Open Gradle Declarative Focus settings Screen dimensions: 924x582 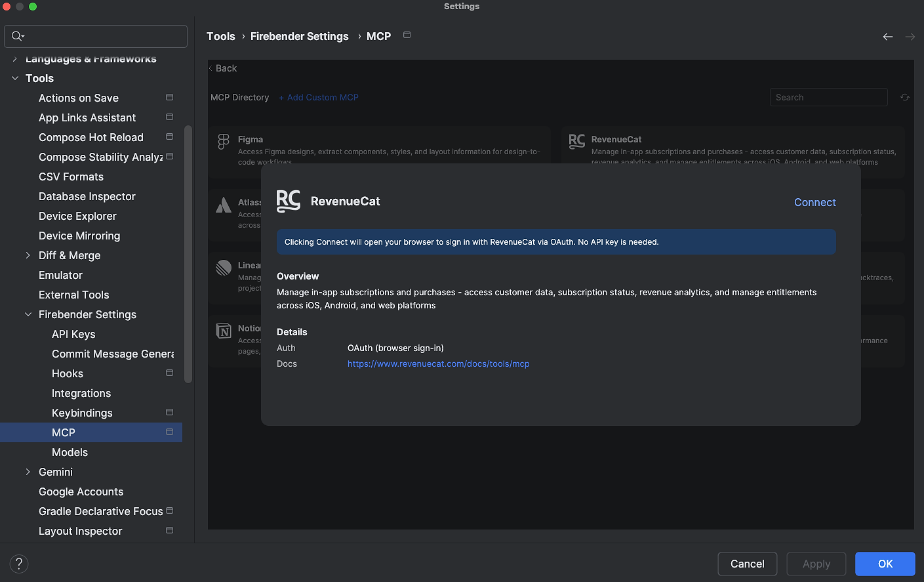click(x=101, y=511)
